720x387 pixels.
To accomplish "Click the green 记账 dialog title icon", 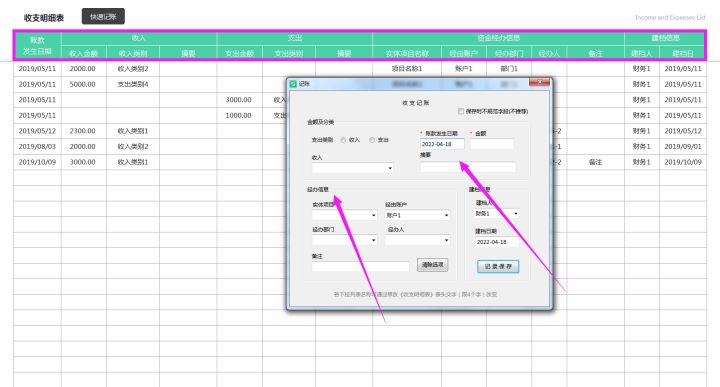I will point(293,84).
